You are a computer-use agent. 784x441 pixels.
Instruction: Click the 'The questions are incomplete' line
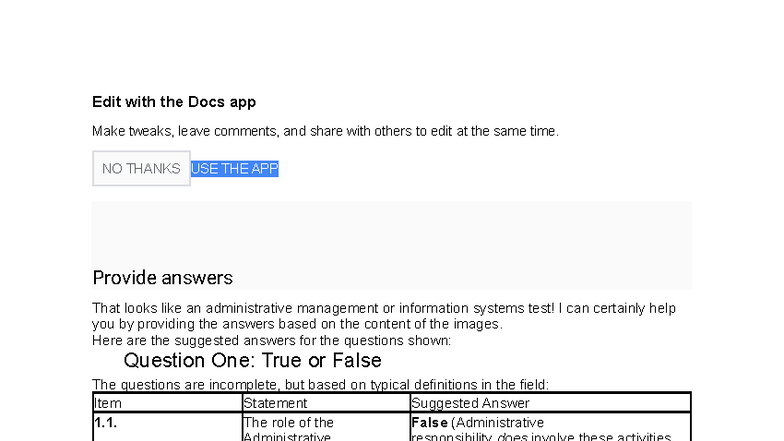point(320,384)
